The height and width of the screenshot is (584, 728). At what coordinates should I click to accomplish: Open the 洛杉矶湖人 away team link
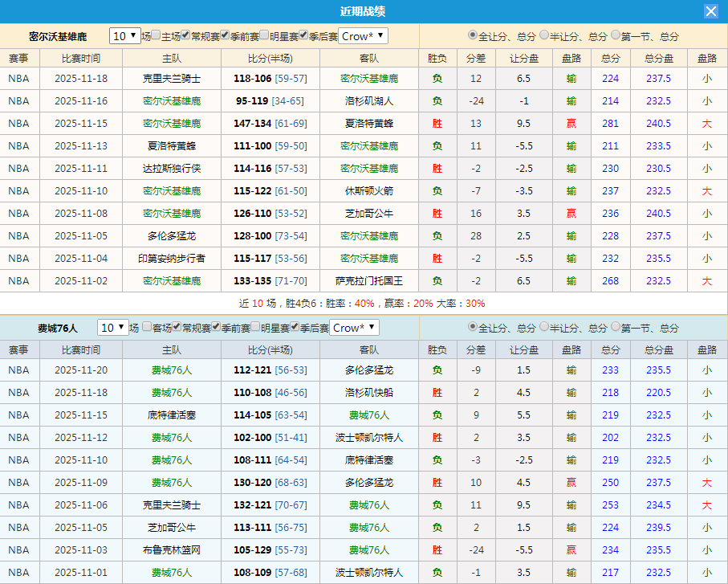[x=369, y=100]
